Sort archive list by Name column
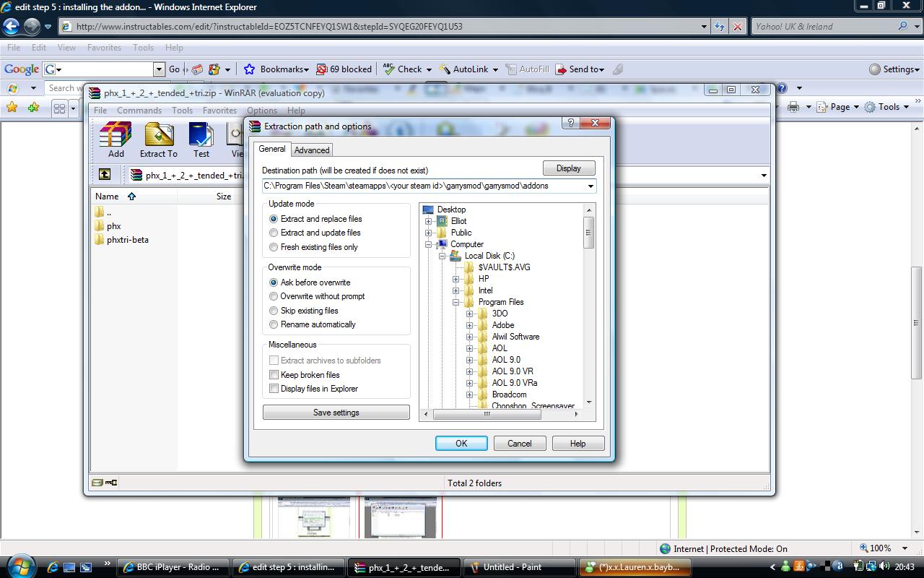 (x=107, y=197)
